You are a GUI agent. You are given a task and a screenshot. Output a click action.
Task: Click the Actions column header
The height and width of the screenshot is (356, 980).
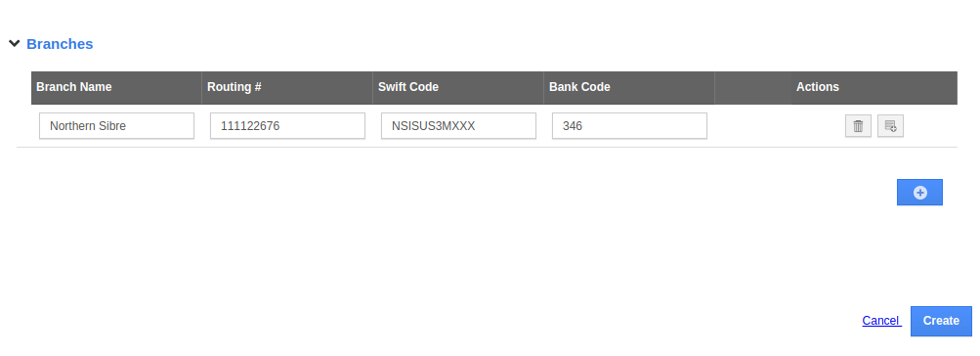point(818,87)
